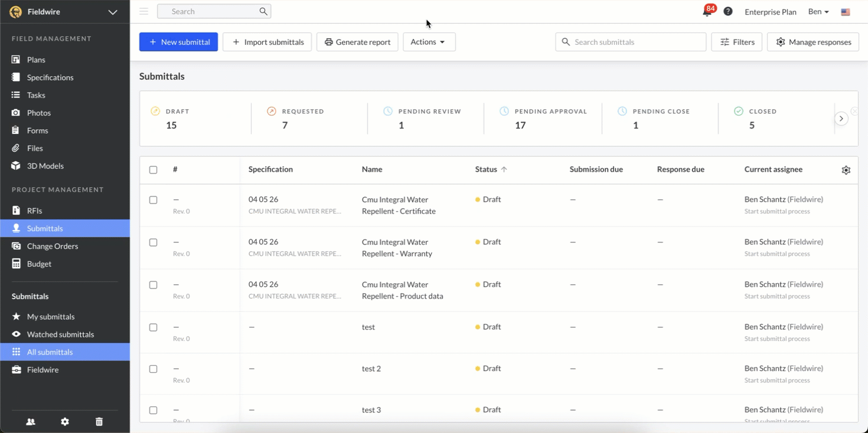The image size is (868, 433).
Task: Open the Ben user menu
Action: tap(818, 12)
